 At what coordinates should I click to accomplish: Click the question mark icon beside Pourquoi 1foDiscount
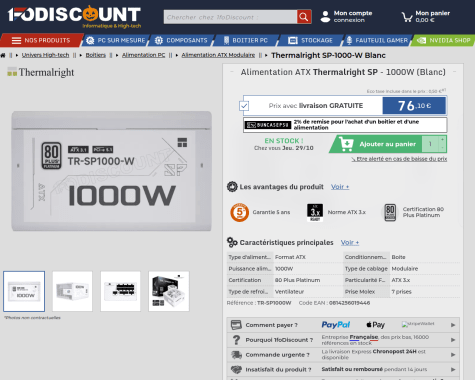pyautogui.click(x=236, y=340)
